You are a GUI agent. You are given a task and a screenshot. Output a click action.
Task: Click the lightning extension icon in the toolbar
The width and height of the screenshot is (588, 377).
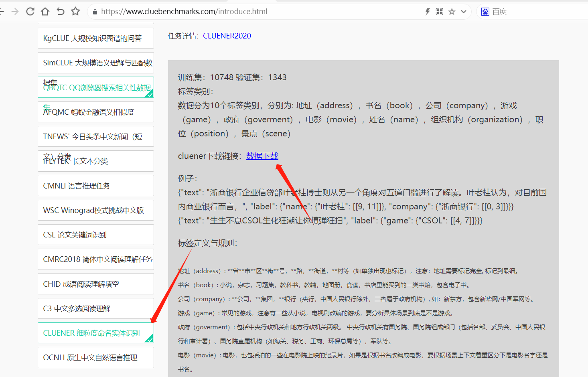(x=427, y=12)
